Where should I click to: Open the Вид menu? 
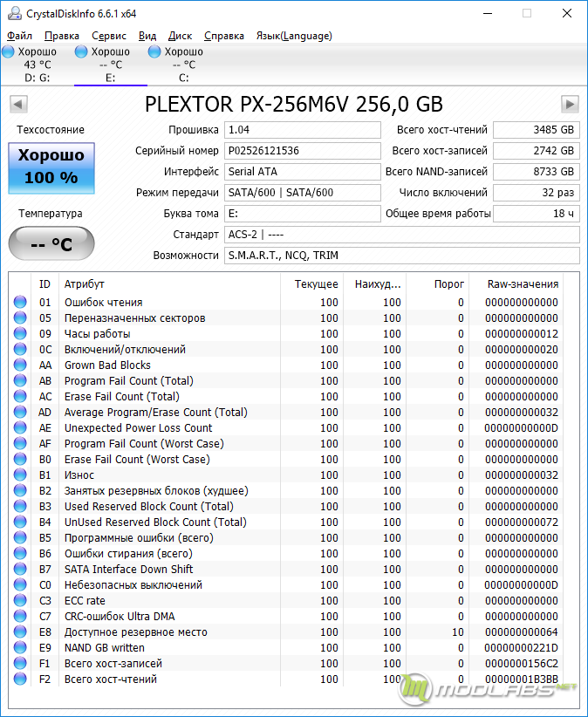147,36
